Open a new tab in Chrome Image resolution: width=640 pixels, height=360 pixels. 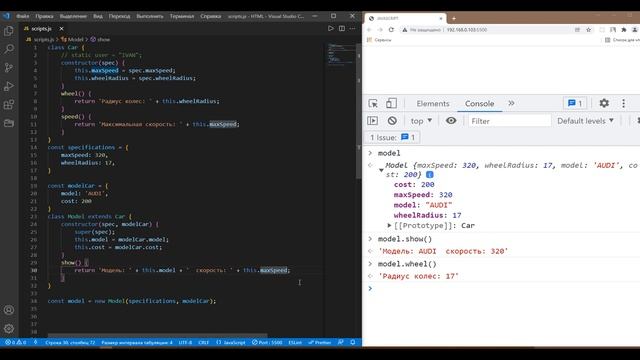453,18
